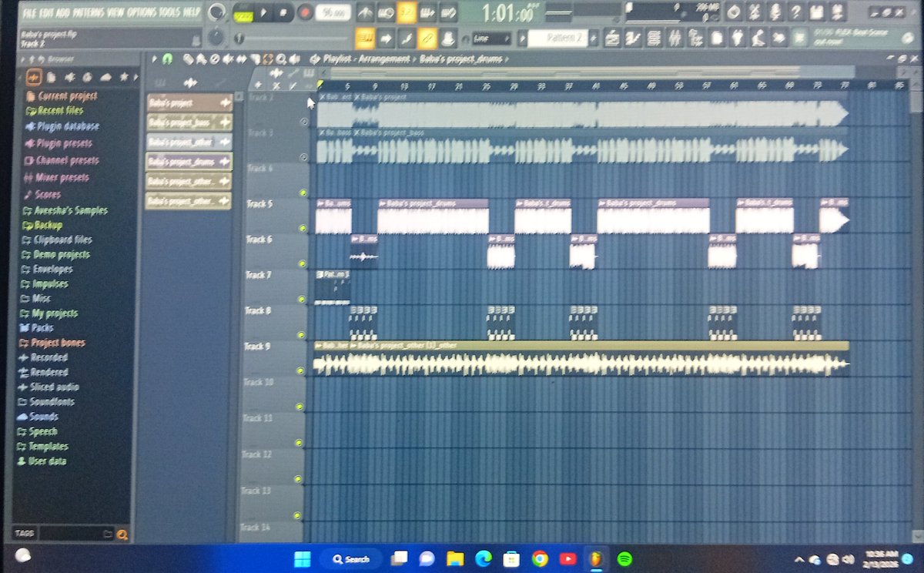
Task: Open the playlist options arrow menu
Action: pyautogui.click(x=154, y=59)
